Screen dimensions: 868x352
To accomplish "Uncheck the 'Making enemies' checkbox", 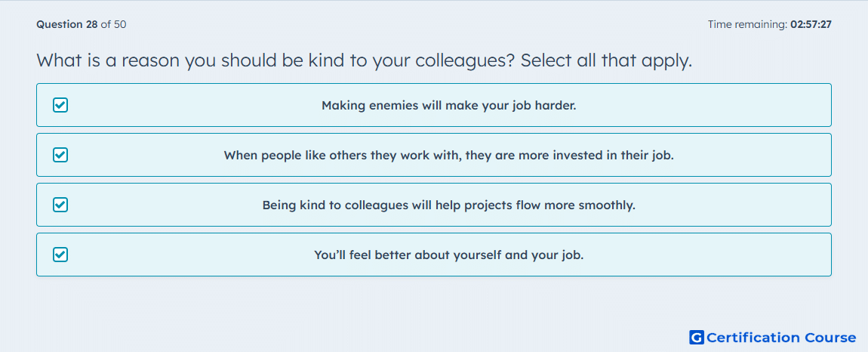I will pyautogui.click(x=60, y=105).
